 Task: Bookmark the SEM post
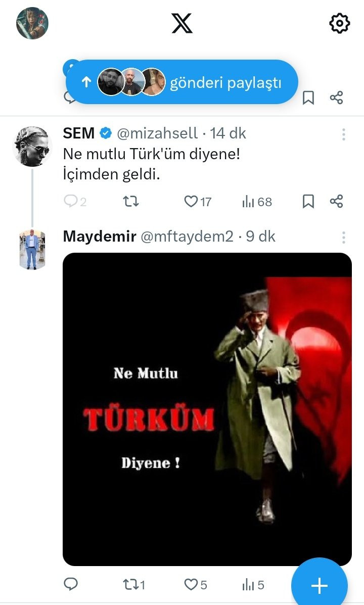point(308,202)
